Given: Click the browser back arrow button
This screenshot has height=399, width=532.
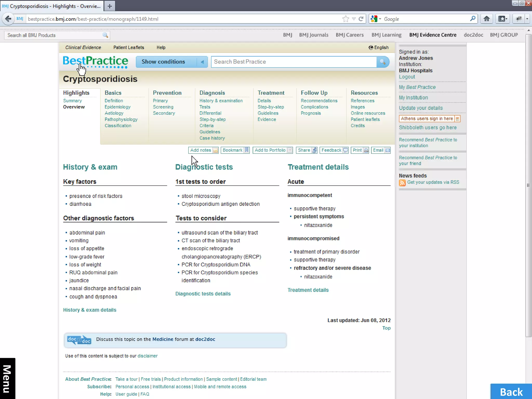Looking at the screenshot, I should (x=8, y=19).
